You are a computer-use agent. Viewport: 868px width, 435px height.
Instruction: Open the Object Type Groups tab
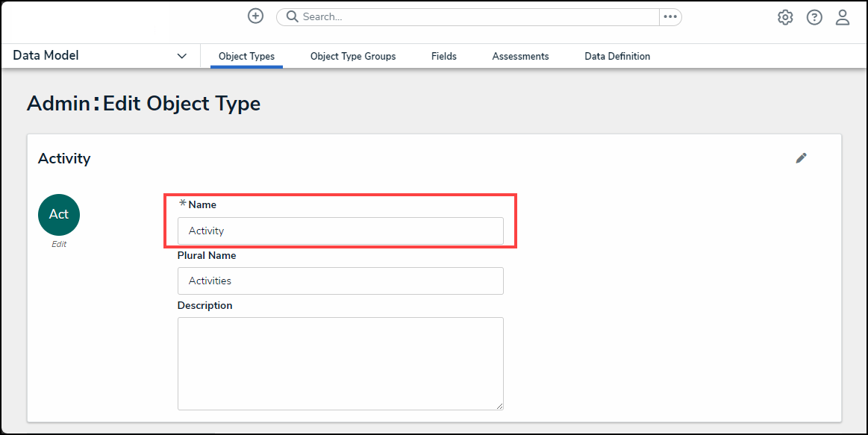pyautogui.click(x=353, y=56)
